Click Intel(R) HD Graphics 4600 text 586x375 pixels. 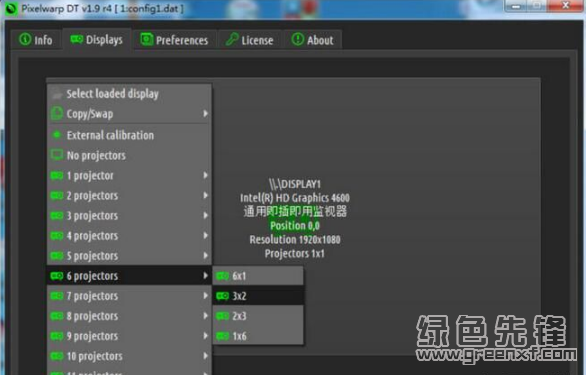pos(295,198)
